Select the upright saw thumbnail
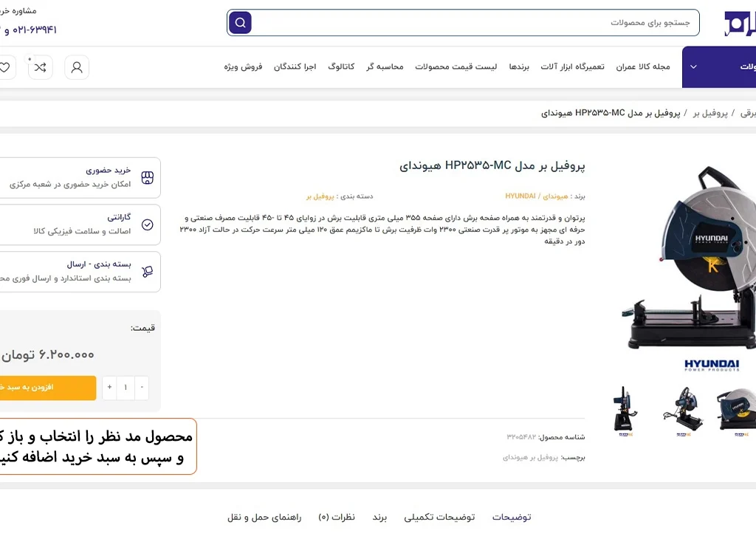Viewport: 756px width, 539px height. point(626,411)
